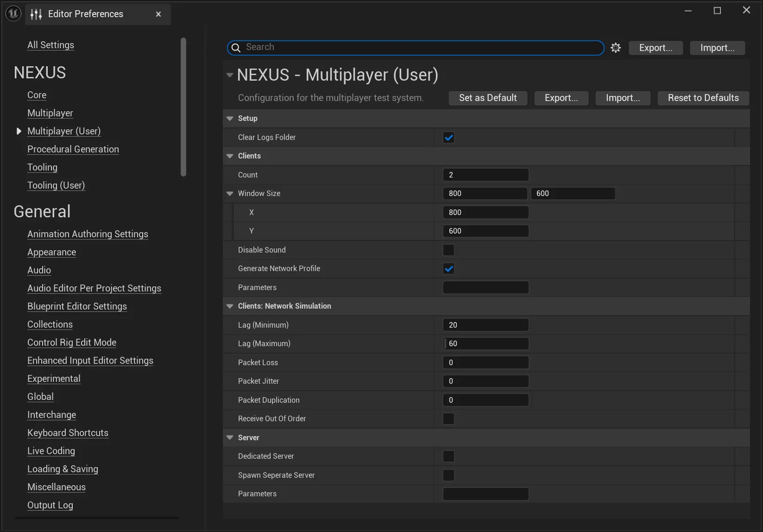Click the section Export... button
The image size is (763, 532).
tap(561, 98)
